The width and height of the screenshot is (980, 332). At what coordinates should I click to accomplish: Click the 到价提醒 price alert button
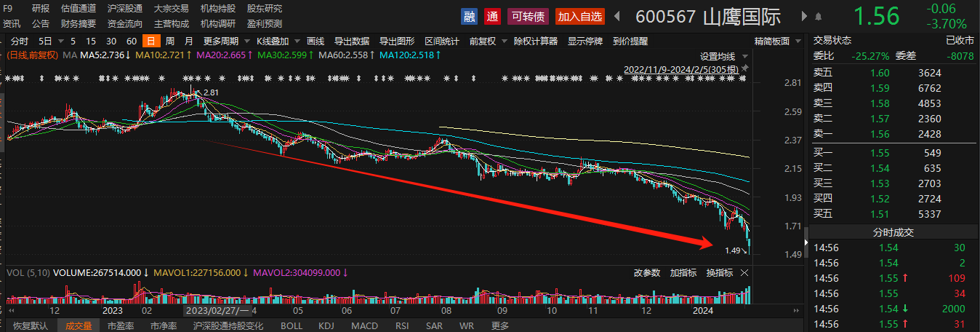coord(630,41)
